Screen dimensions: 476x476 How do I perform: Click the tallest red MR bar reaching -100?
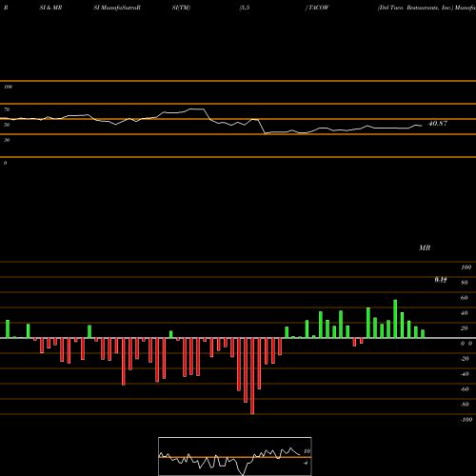coord(252,376)
